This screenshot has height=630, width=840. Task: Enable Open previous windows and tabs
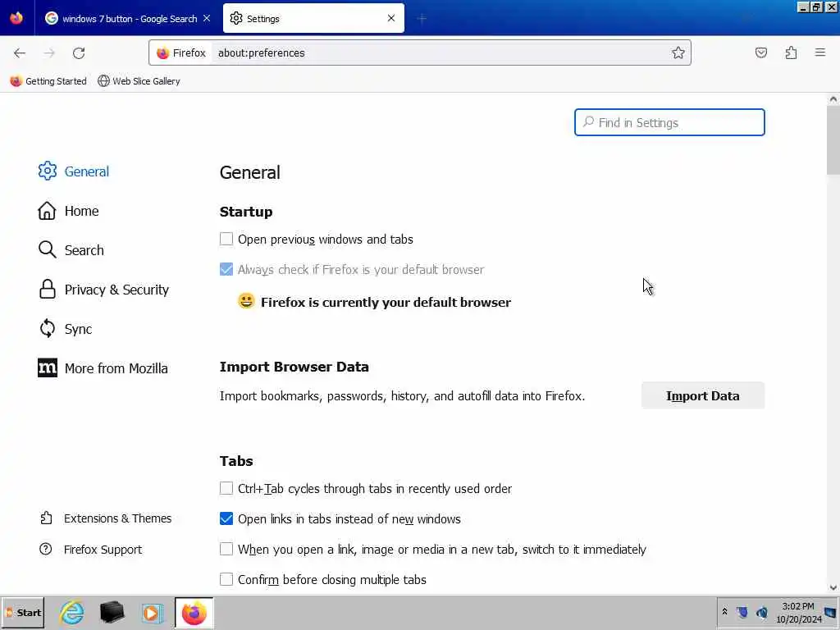(226, 239)
